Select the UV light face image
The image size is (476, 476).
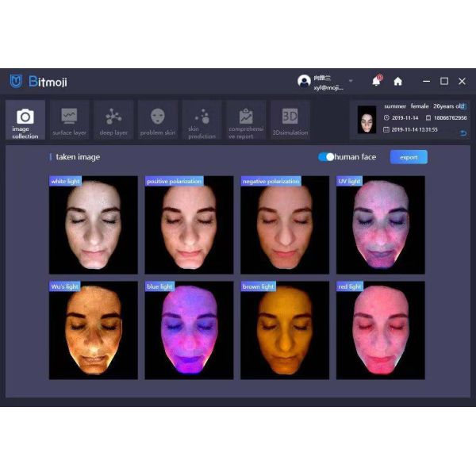pos(380,225)
